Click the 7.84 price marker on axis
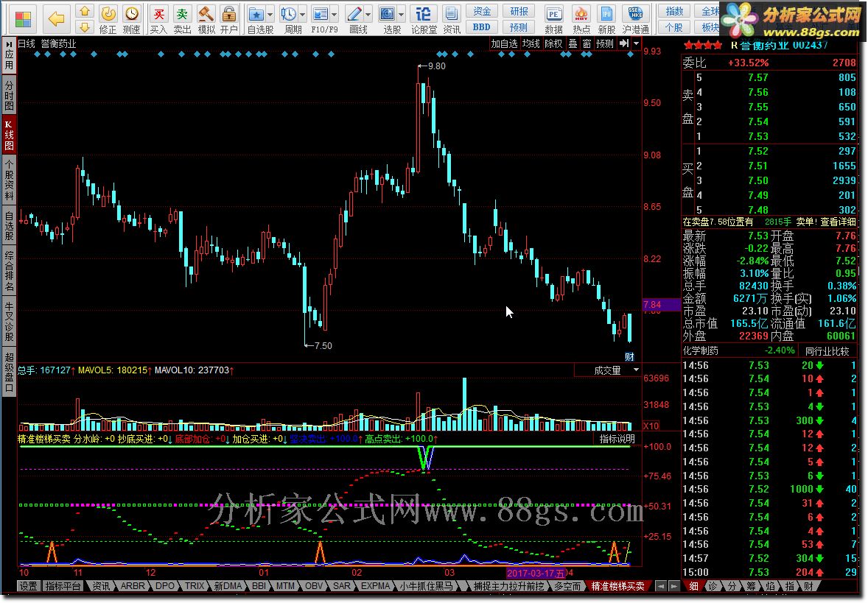 661,304
